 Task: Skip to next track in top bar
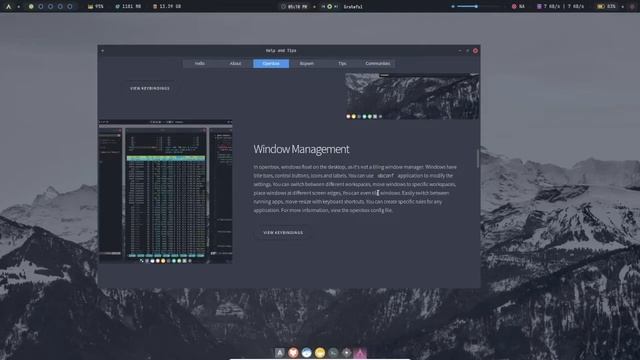point(336,7)
